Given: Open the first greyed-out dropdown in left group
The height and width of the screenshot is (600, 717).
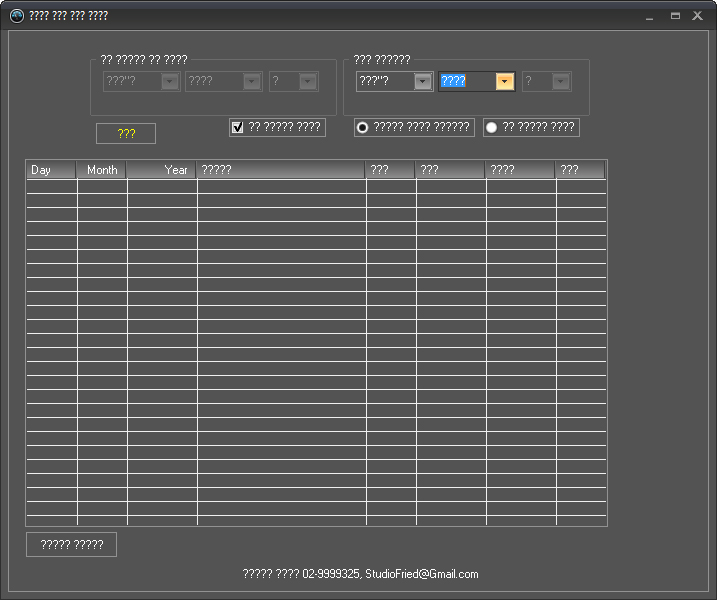Looking at the screenshot, I should (x=170, y=82).
